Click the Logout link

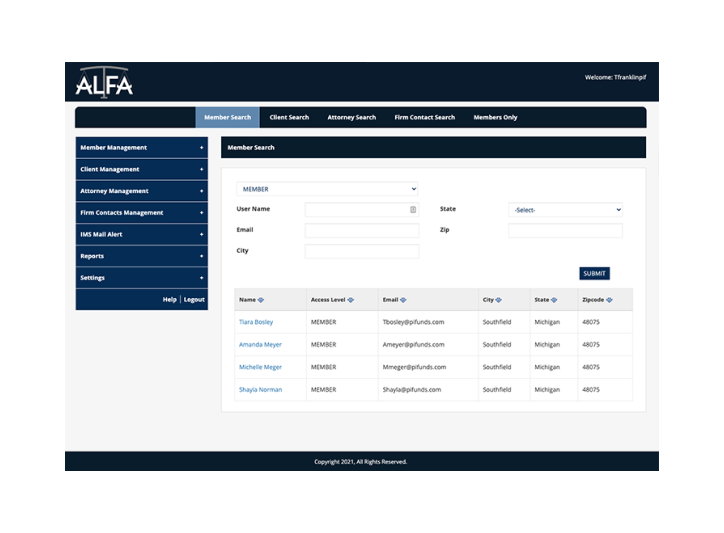point(194,300)
